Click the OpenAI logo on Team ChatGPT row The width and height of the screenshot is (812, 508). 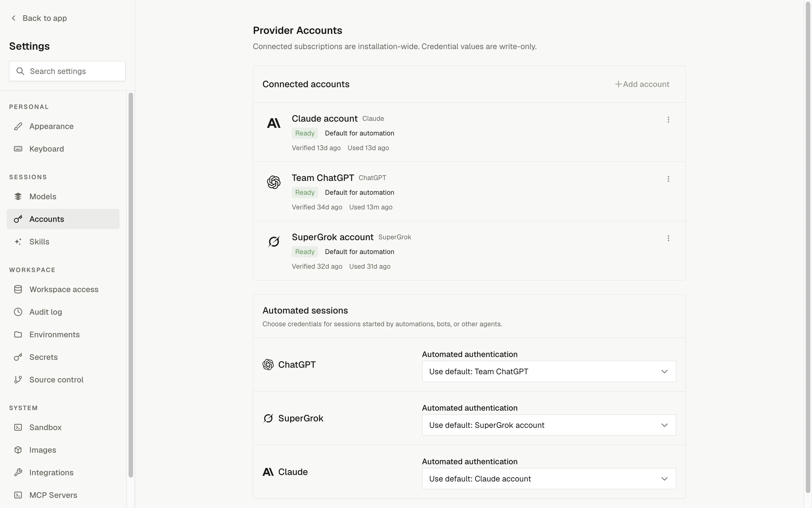[x=273, y=182]
